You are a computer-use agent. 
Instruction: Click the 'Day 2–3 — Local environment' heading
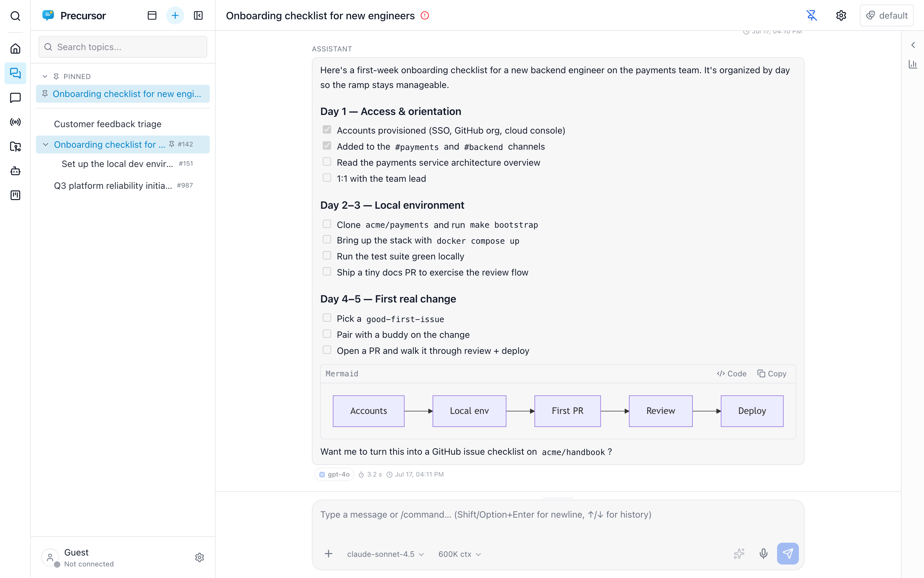coord(392,205)
